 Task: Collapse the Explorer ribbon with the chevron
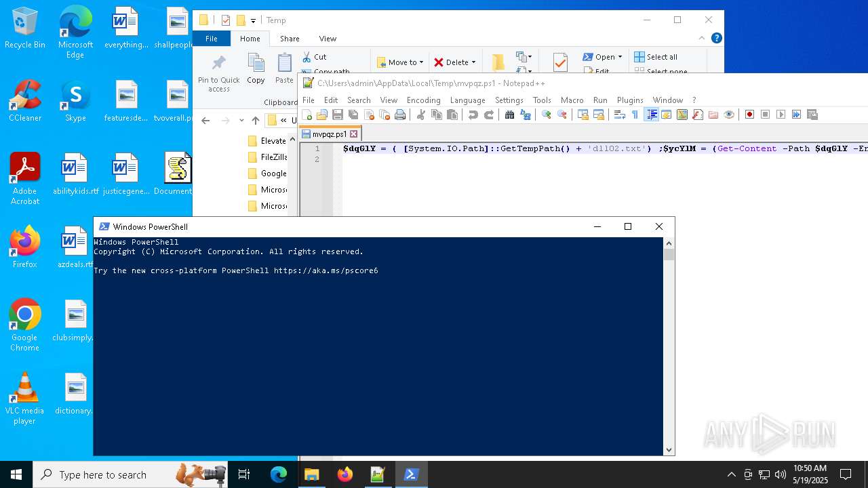coord(702,39)
